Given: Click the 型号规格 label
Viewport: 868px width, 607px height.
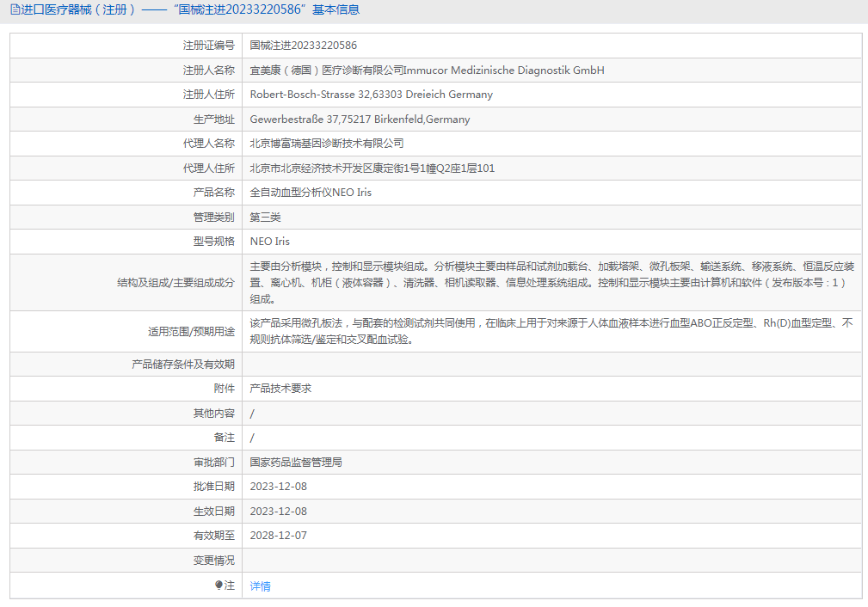Looking at the screenshot, I should [213, 242].
